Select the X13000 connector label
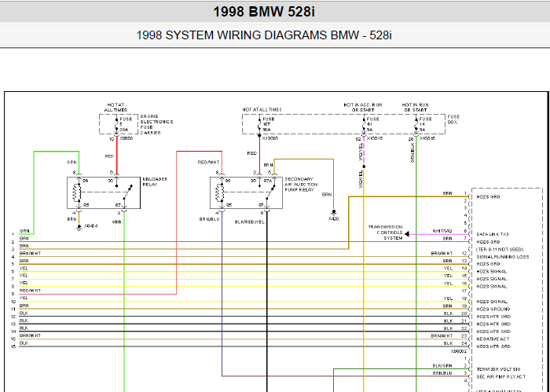This screenshot has height=392, width=550. click(x=269, y=138)
